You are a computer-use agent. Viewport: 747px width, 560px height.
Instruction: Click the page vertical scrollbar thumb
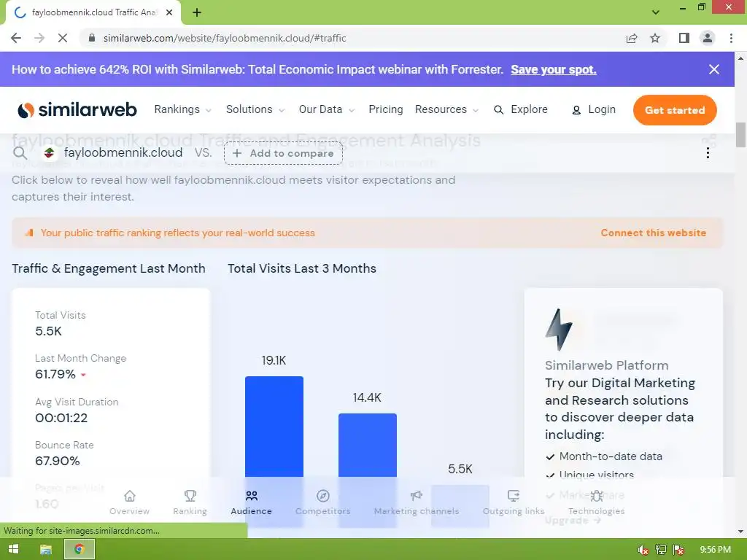(740, 135)
